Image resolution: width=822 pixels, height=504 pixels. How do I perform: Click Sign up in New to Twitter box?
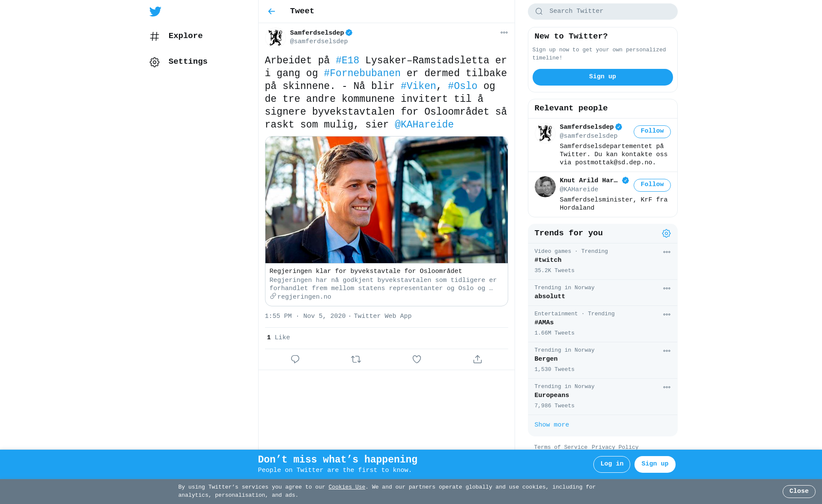coord(602,77)
